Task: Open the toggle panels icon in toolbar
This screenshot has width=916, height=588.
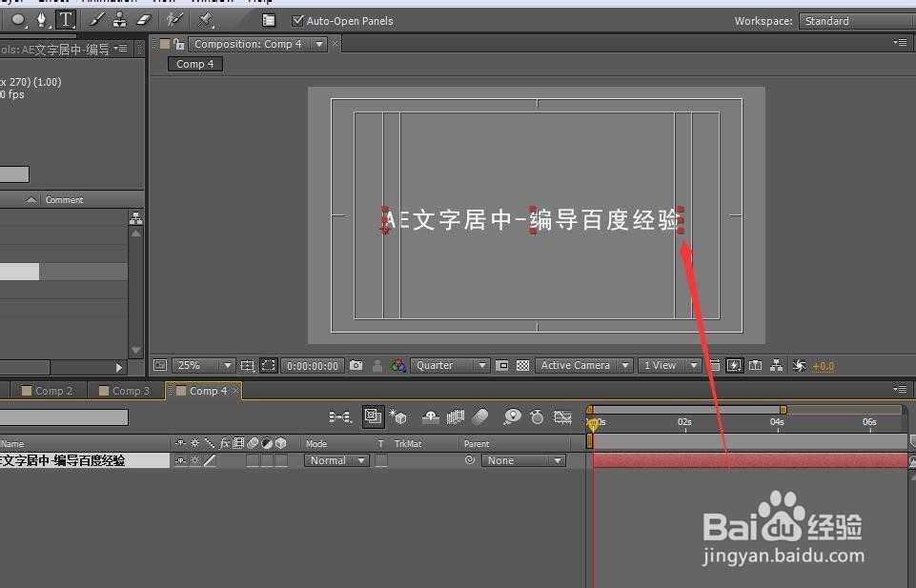Action: (269, 20)
